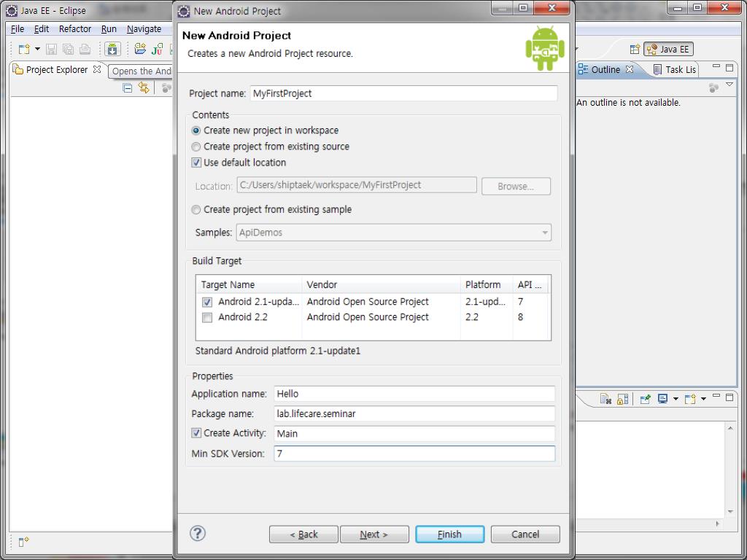Click the Open Console icon
This screenshot has height=560, width=747.
[690, 399]
